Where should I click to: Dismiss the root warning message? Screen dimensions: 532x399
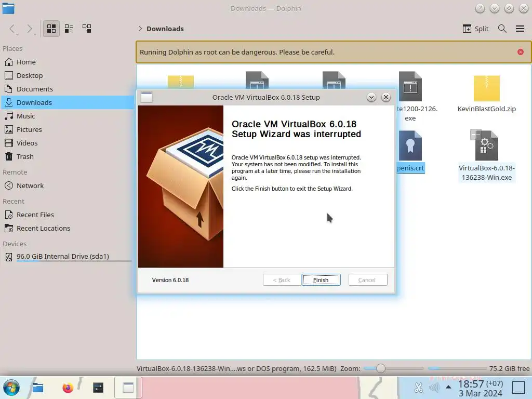tap(521, 52)
